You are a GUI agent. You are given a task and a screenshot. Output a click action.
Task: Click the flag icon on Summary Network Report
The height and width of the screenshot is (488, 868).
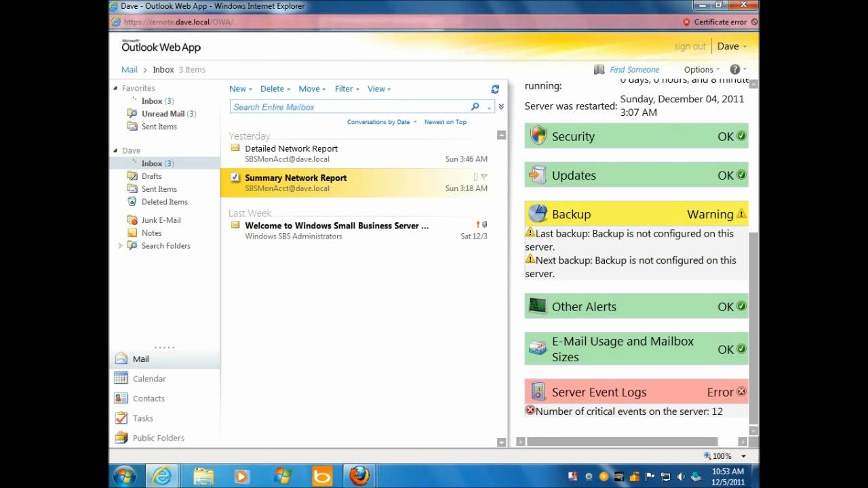(x=484, y=177)
